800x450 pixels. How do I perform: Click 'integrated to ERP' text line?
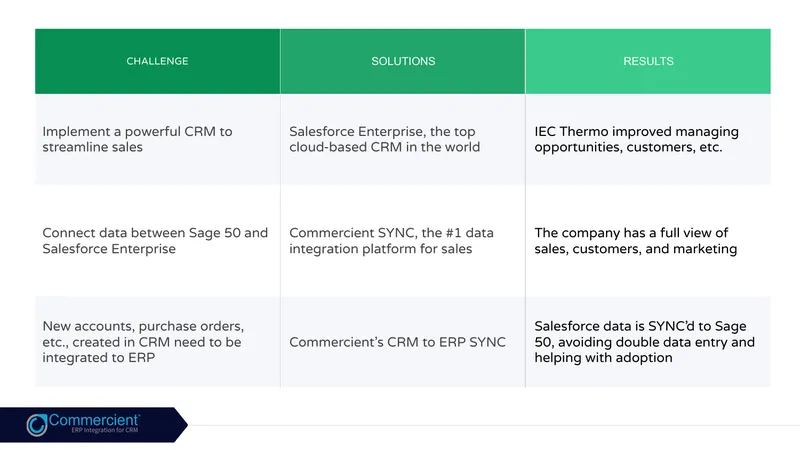98,358
